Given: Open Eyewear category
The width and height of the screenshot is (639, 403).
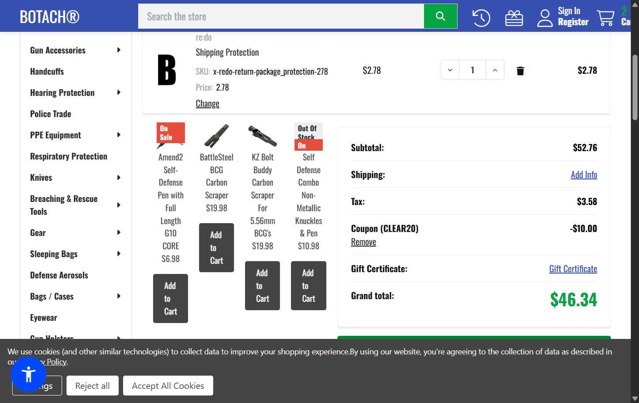Looking at the screenshot, I should pos(43,317).
